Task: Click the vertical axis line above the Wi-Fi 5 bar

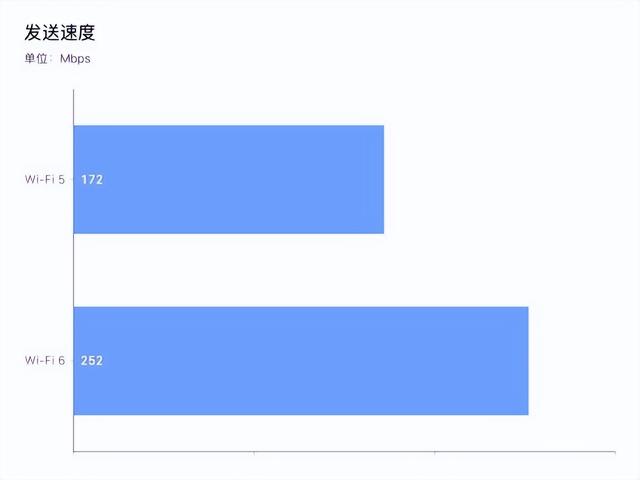Action: [73, 107]
